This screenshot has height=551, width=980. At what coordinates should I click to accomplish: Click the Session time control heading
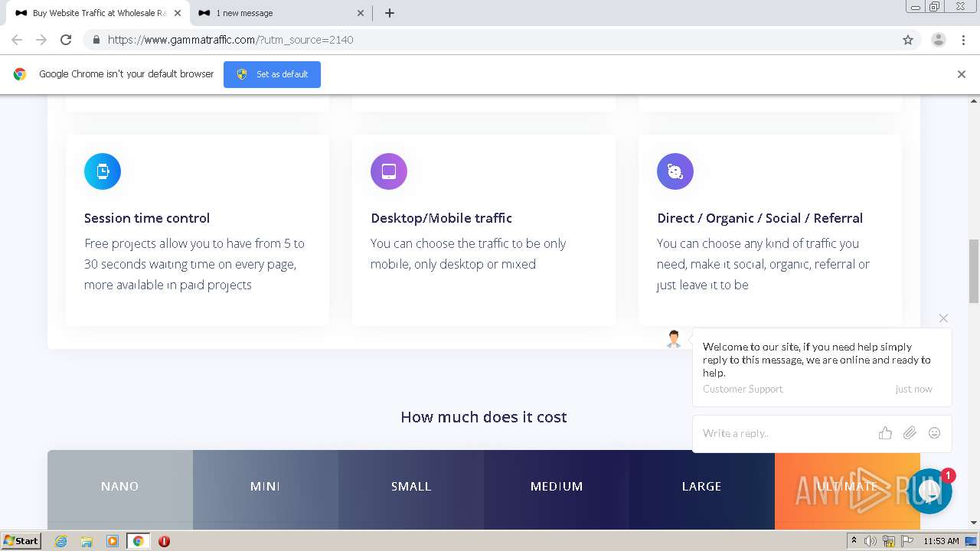(x=147, y=218)
